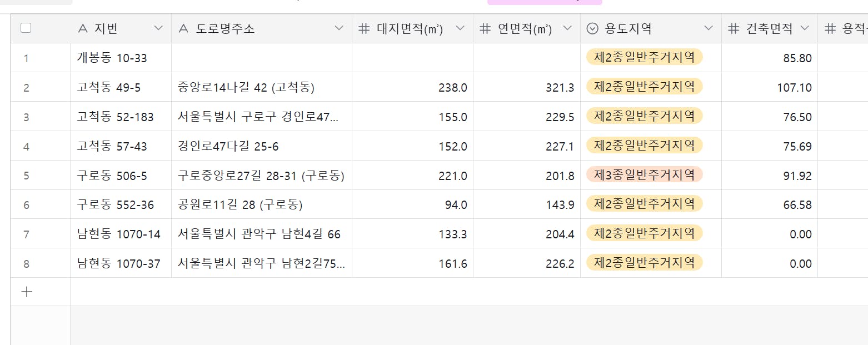Open 용도지역 column dropdown chevron
The height and width of the screenshot is (345, 868).
point(709,29)
